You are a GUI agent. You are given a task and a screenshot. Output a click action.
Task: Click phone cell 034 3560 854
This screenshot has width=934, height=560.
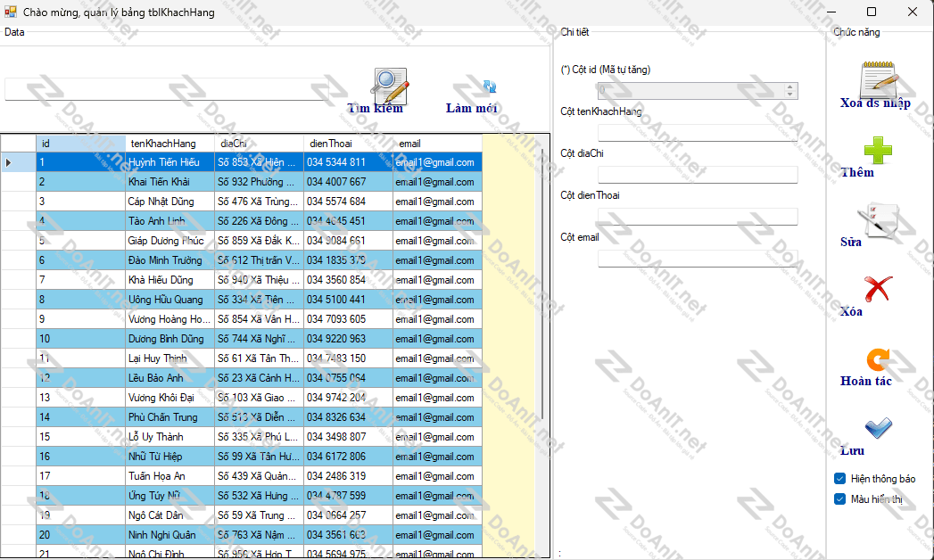(349, 280)
